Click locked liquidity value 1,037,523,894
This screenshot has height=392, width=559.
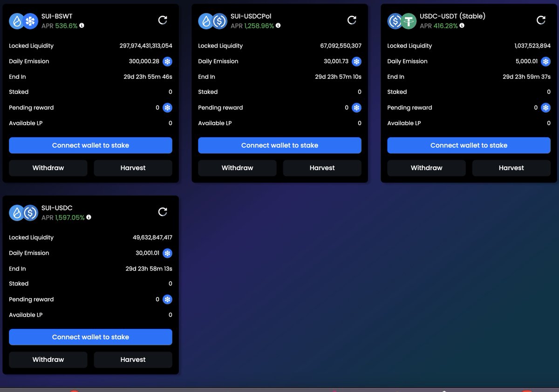532,46
